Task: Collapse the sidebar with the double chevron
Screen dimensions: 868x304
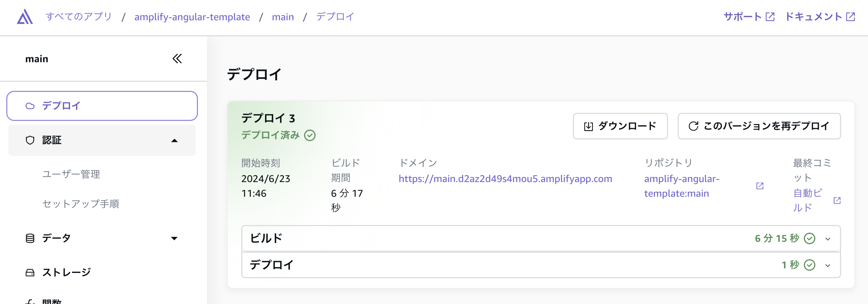Action: 177,59
